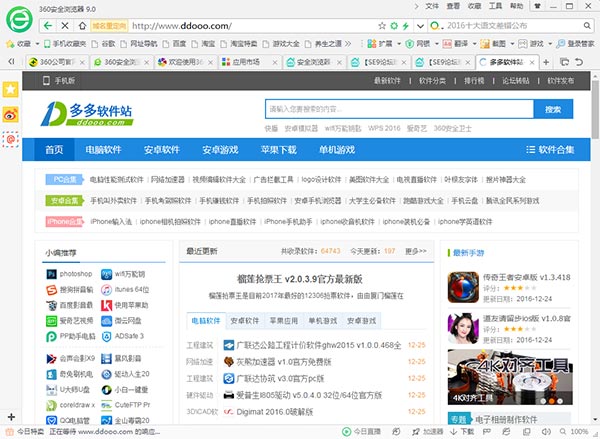Image resolution: width=600 pixels, height=439 pixels.
Task: Open 今日特卖 in status bar
Action: click(25, 432)
